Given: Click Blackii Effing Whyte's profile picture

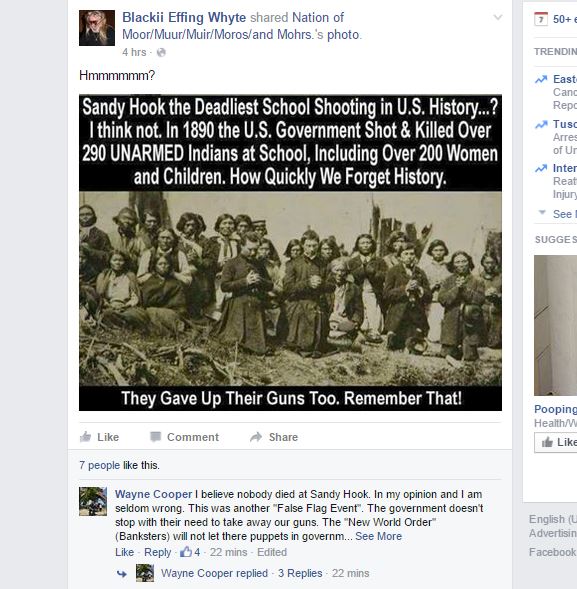Looking at the screenshot, I should click(97, 28).
